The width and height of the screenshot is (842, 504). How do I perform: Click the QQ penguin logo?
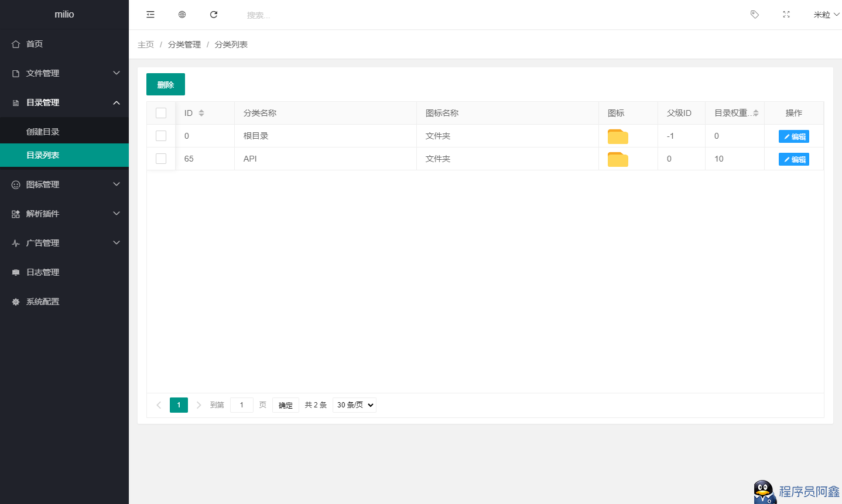pos(765,492)
